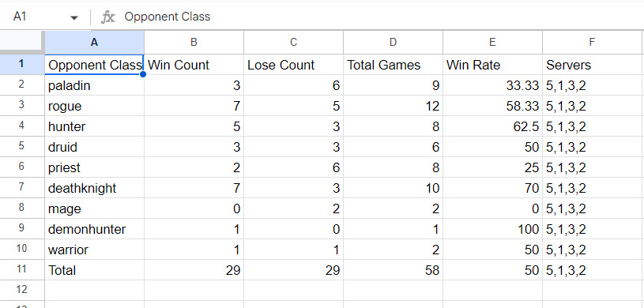644x308 pixels.
Task: Select row 11 header
Action: pos(22,270)
